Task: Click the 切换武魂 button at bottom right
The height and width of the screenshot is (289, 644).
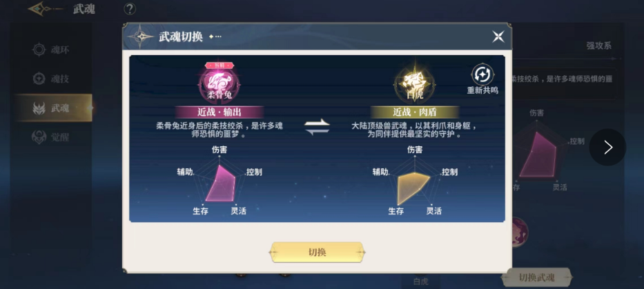Action: click(x=536, y=277)
